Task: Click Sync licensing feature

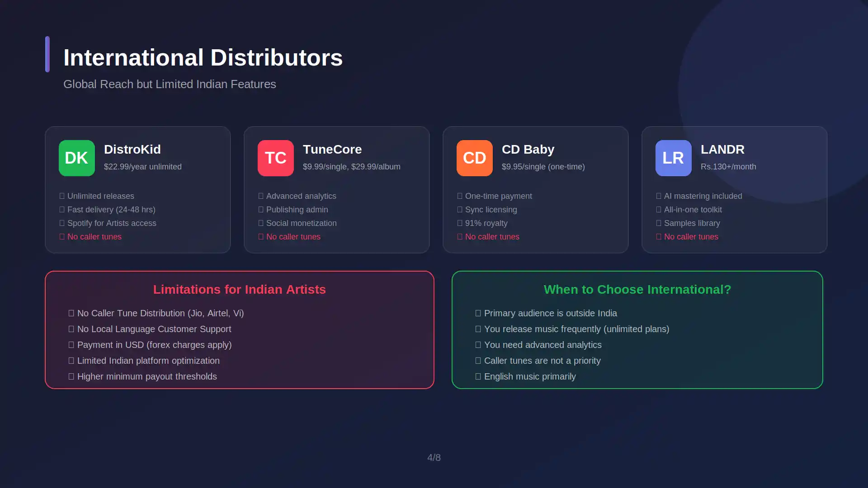Action: [487, 210]
